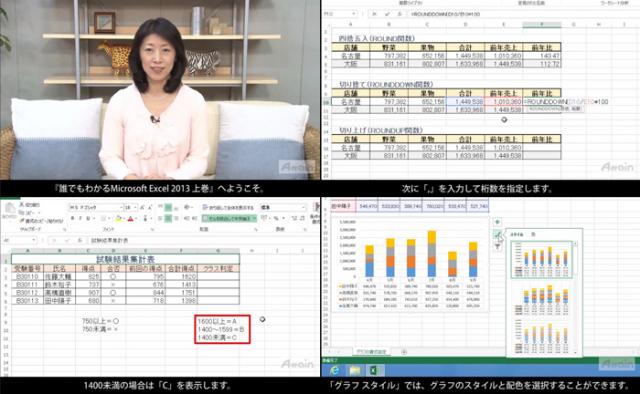The image size is (640, 394).
Task: Open the name box dropdown, upper-right spreadsheet
Action: [353, 14]
